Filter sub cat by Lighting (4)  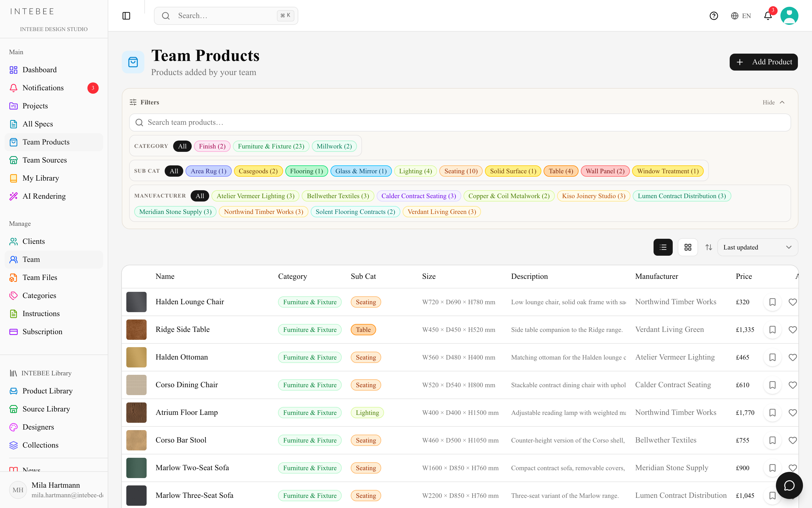[415, 171]
